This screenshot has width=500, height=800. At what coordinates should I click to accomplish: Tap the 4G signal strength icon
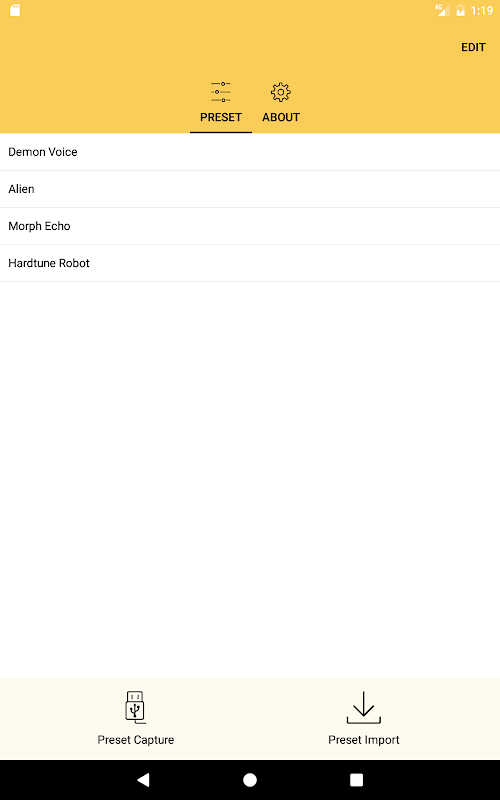pos(442,10)
